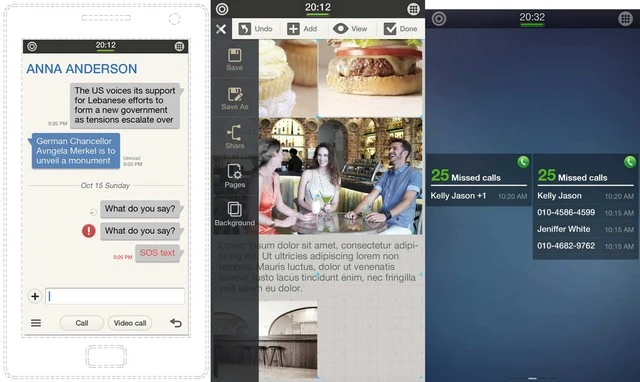This screenshot has width=640, height=382.
Task: Tap the plus attachment button beside message field
Action: (x=35, y=296)
